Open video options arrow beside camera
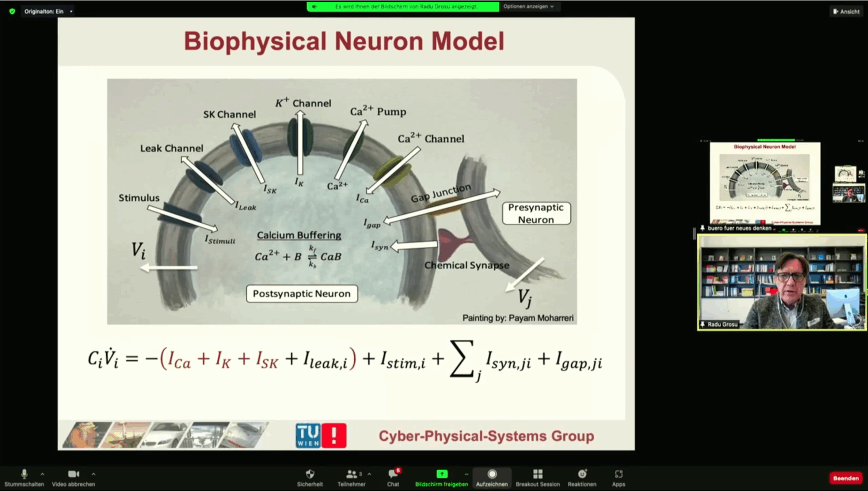This screenshot has width=868, height=491. pos(94,474)
